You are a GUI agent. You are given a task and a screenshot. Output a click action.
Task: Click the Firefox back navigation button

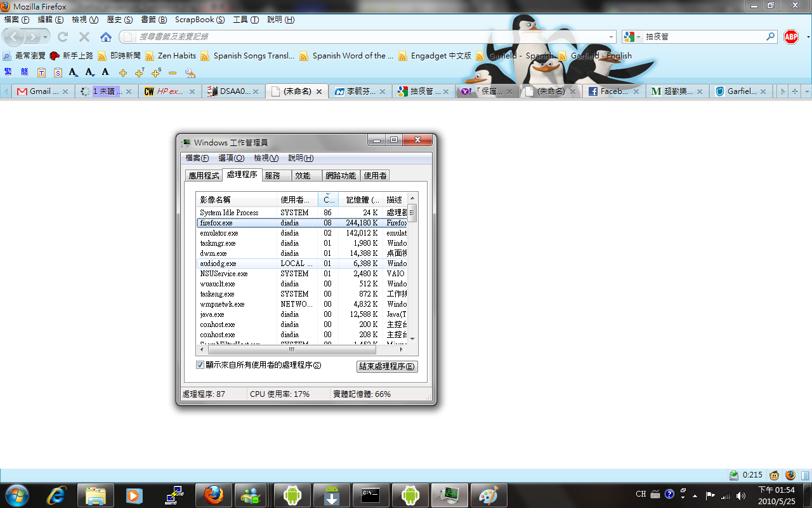15,37
